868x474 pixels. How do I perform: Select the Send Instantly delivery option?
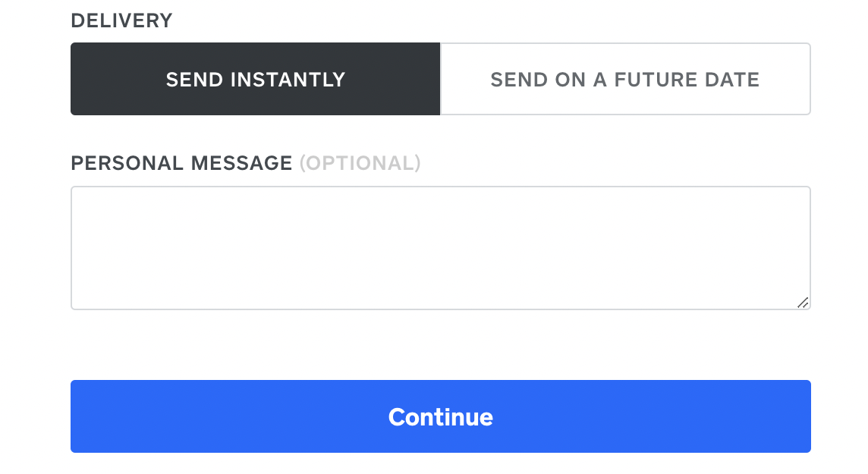point(255,79)
